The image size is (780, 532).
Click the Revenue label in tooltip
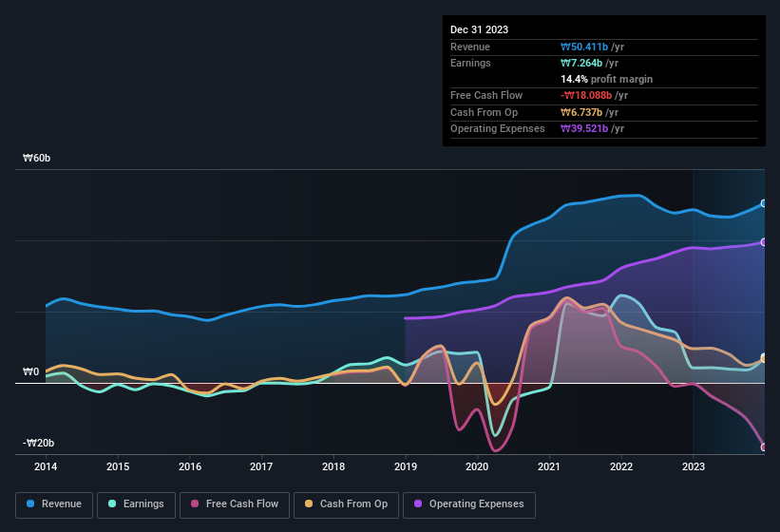point(470,47)
